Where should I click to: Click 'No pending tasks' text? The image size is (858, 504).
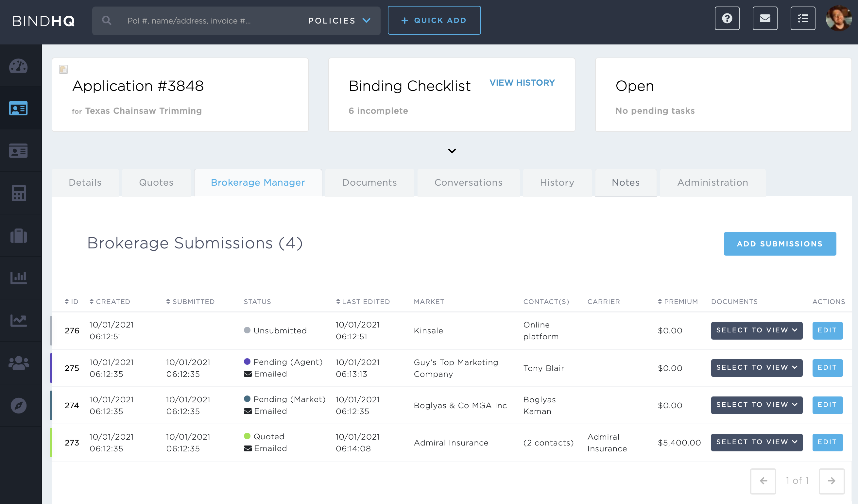pyautogui.click(x=655, y=111)
